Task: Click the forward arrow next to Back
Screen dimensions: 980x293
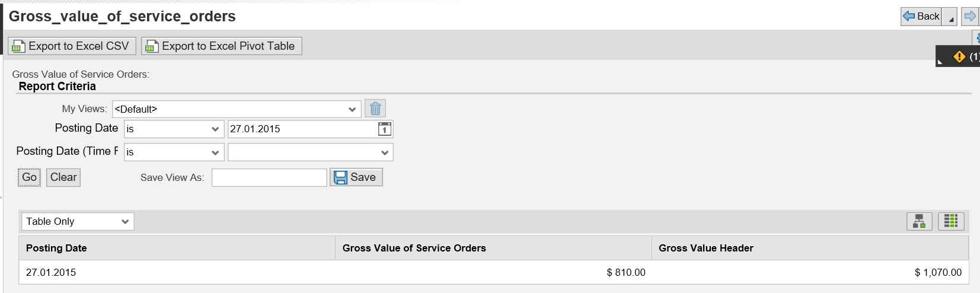Action: click(970, 17)
